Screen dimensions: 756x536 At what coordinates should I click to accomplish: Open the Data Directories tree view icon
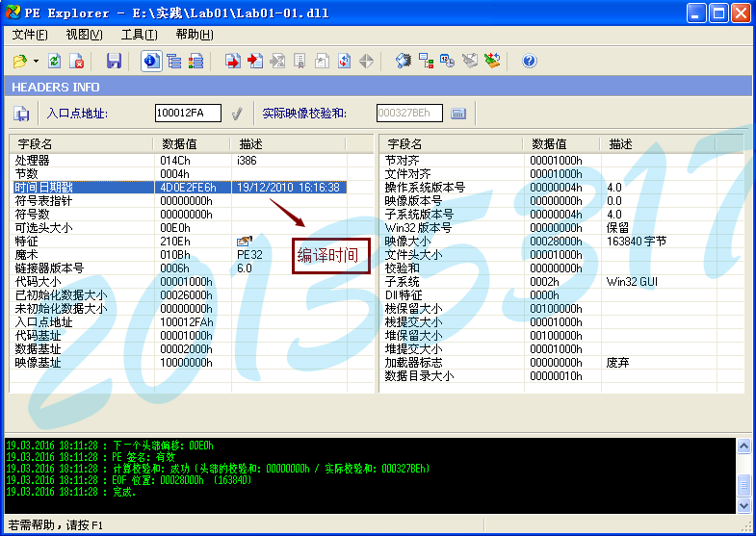point(174,62)
